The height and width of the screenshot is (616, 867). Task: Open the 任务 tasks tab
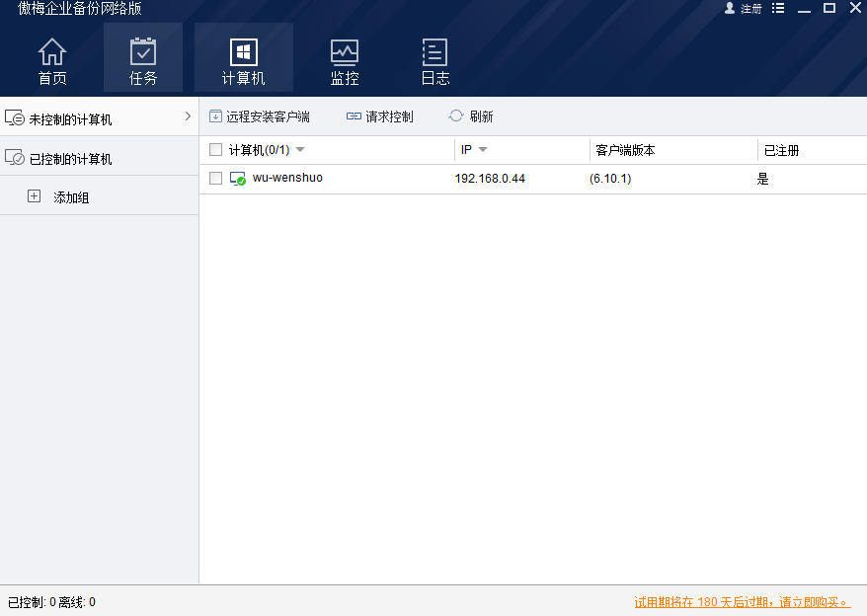[x=143, y=57]
